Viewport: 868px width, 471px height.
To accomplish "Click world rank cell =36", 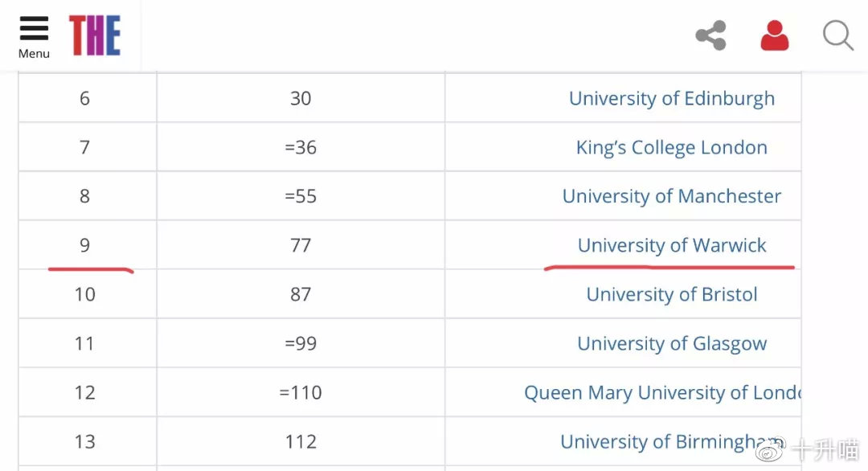I will [x=301, y=148].
